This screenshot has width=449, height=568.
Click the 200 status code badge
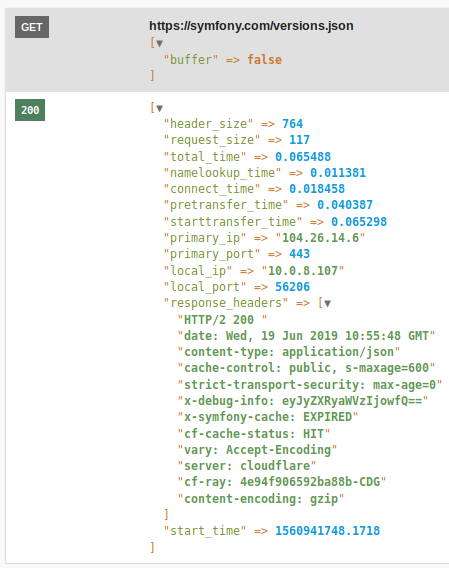click(x=30, y=110)
